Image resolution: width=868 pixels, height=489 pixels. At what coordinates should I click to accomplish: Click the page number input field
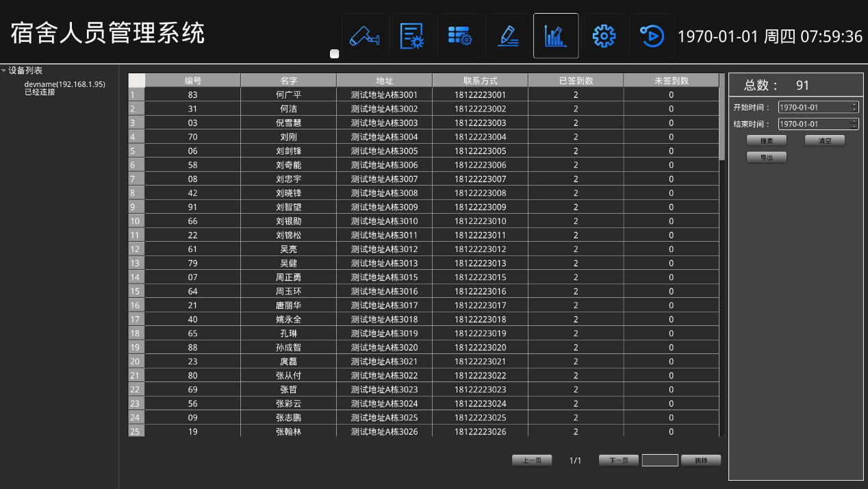pyautogui.click(x=659, y=461)
